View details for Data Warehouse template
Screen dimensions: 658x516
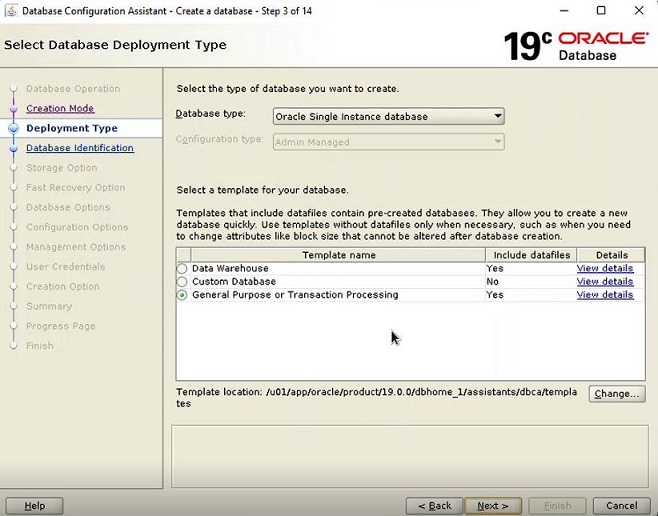[604, 268]
